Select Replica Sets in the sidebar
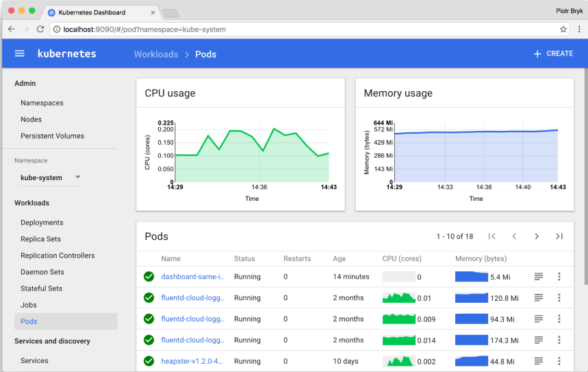588x372 pixels. [x=40, y=239]
